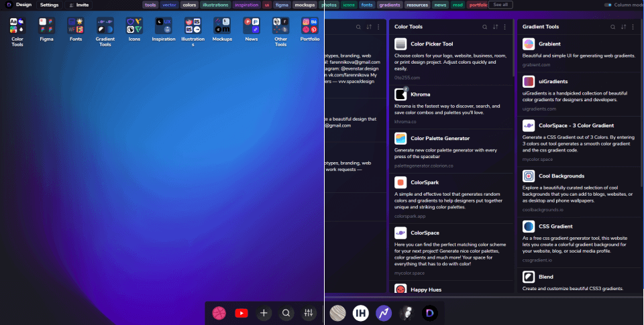Select the D logo workspace icon in dock
Image resolution: width=644 pixels, height=325 pixels.
tap(429, 314)
